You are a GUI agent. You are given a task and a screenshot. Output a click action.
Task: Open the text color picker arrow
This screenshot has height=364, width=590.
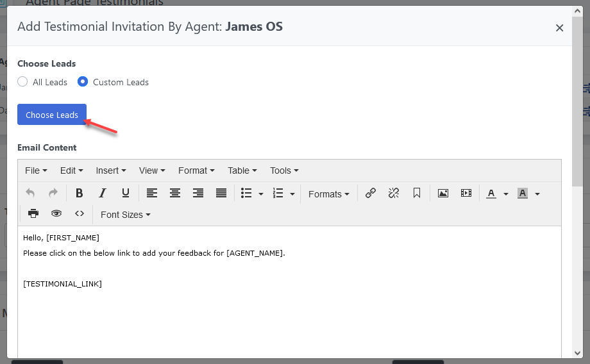[506, 194]
